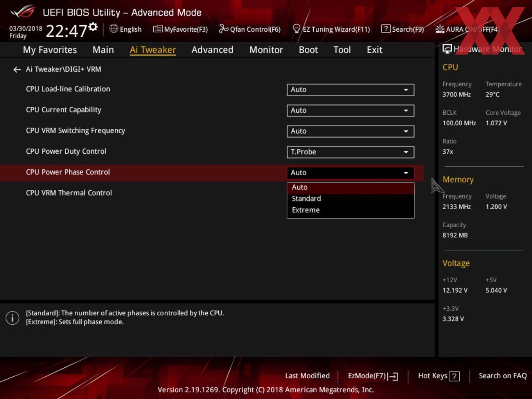Open CPU Current Capability dropdown
Viewport: 532px width, 399px height.
[x=350, y=110]
